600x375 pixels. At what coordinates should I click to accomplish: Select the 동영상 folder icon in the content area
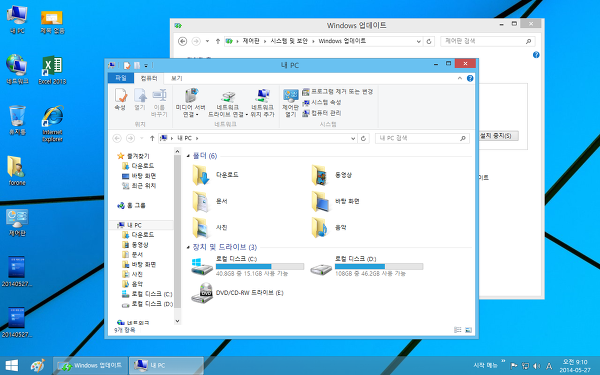(319, 175)
